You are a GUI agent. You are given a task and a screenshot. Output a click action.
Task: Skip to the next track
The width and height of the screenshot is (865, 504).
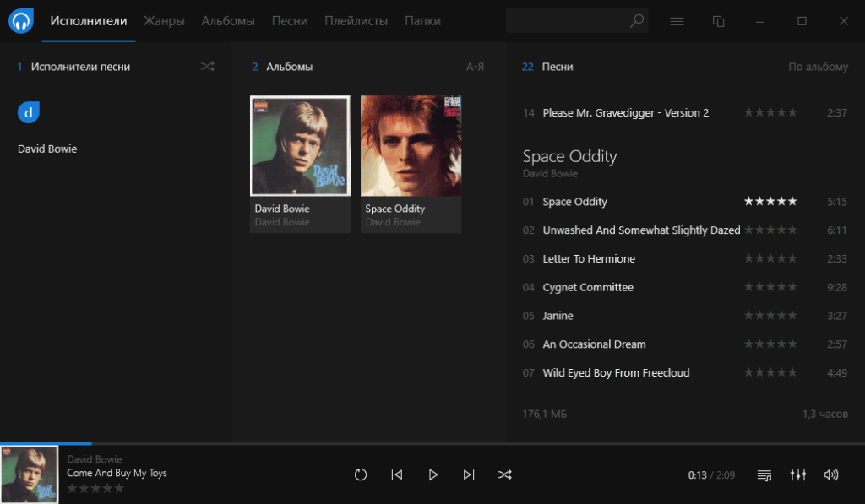coord(469,474)
